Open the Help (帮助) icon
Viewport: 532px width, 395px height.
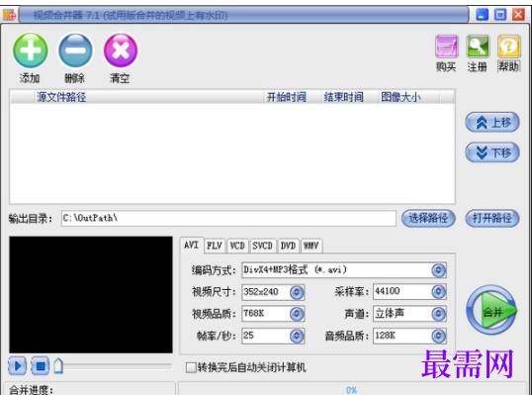(x=508, y=47)
